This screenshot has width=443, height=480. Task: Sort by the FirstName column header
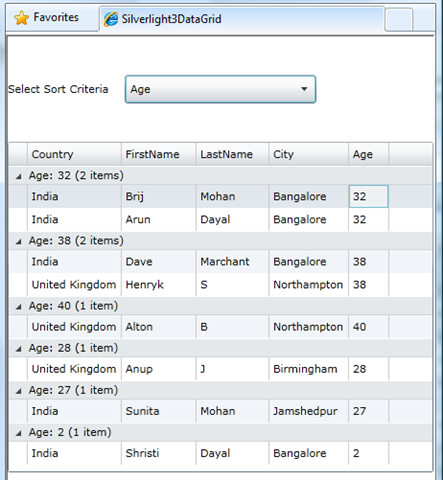tap(159, 154)
